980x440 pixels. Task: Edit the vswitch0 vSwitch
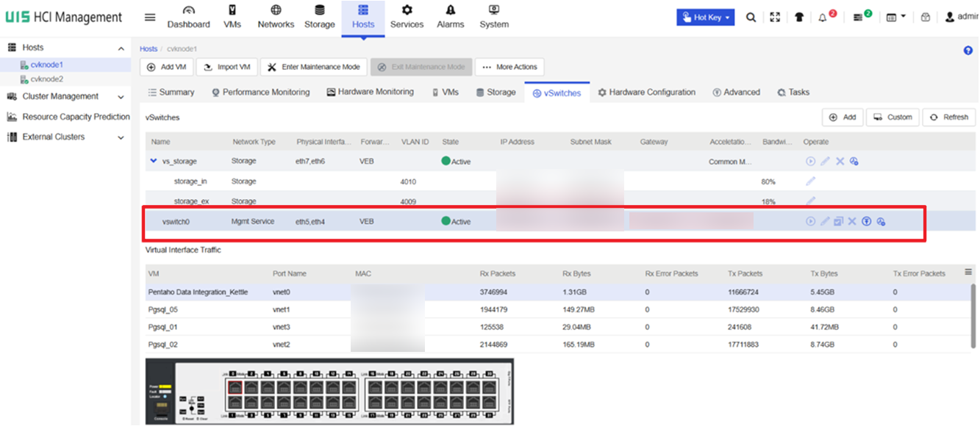[x=825, y=222]
